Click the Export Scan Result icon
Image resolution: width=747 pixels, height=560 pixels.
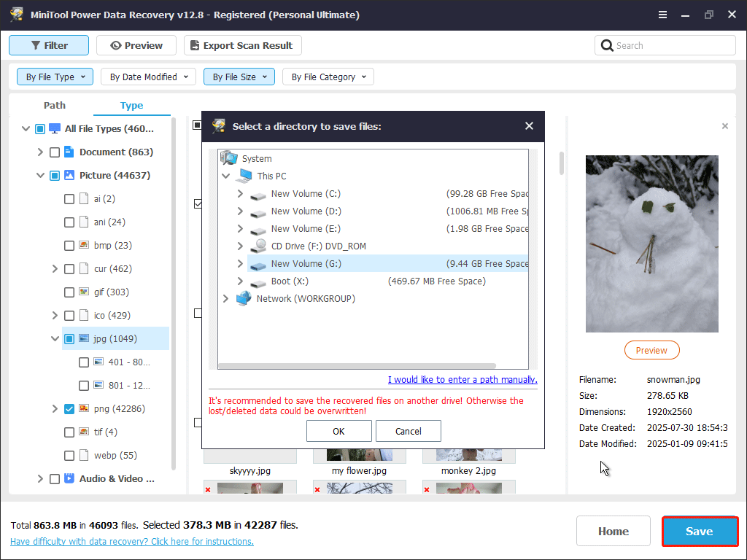pos(195,45)
